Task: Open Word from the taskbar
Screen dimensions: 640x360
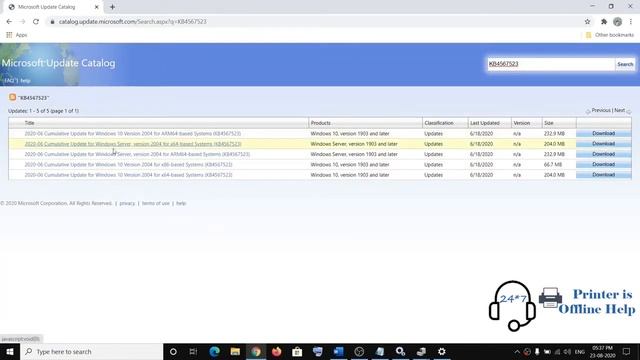Action: pos(338,351)
